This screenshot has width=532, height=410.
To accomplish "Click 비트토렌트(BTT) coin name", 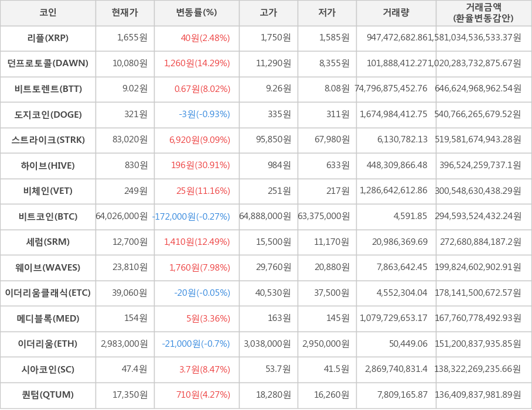I will [x=47, y=89].
